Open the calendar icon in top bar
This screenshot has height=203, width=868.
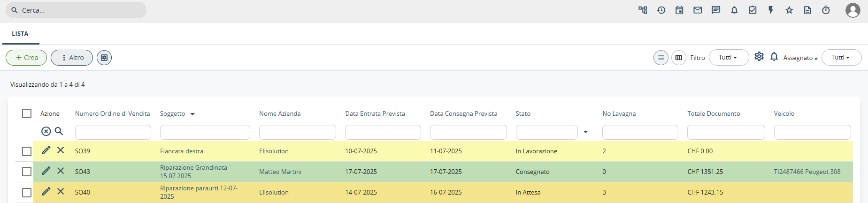coord(679,10)
